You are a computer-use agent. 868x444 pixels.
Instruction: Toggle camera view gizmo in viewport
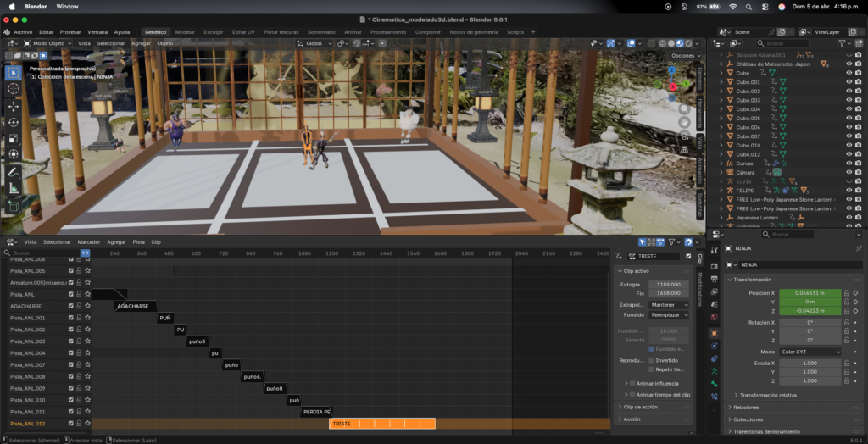[685, 136]
